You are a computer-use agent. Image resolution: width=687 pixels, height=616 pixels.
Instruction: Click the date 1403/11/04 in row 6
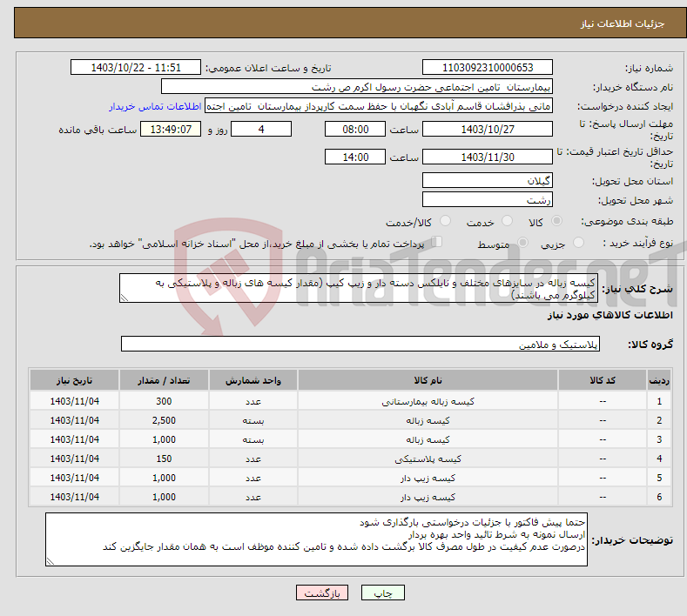75,498
